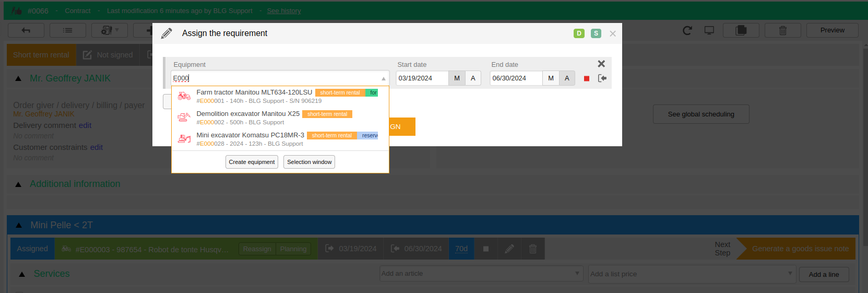Click the duplicate contract icon button
This screenshot has width=868, height=293.
coord(741,30)
